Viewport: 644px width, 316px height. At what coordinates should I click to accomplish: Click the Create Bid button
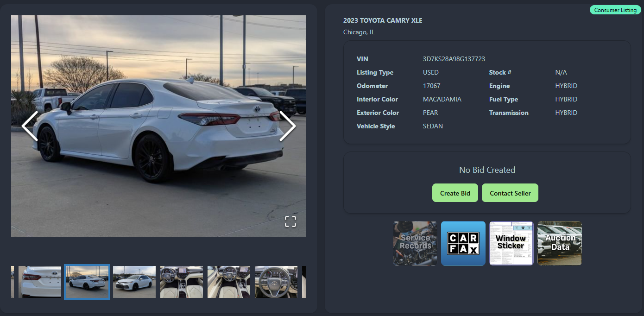(455, 193)
